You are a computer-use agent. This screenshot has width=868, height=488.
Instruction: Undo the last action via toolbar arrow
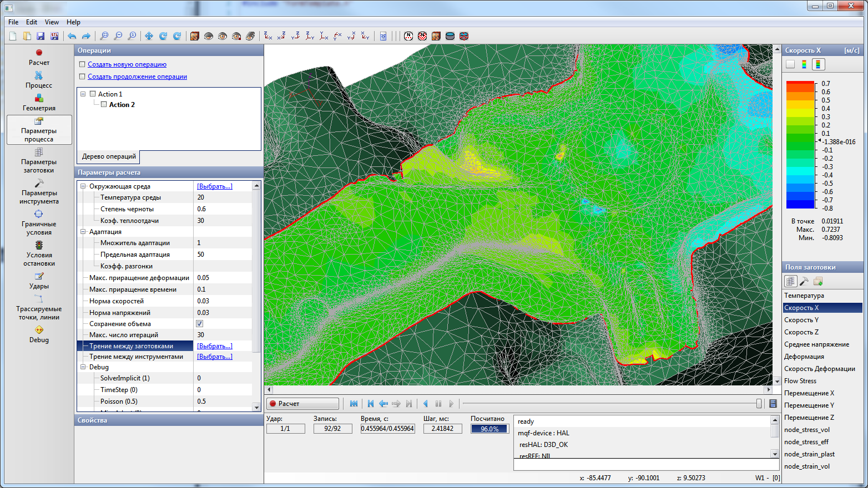[x=72, y=36]
